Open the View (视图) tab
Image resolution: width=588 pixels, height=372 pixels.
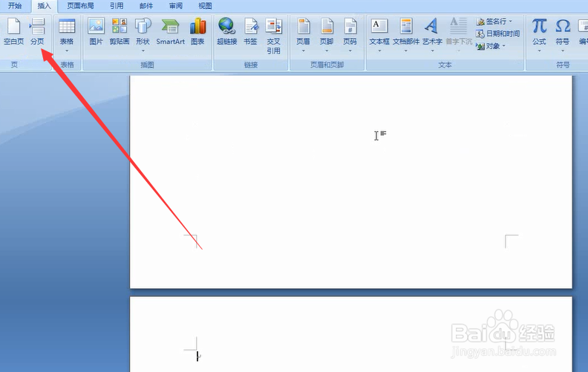pos(205,6)
